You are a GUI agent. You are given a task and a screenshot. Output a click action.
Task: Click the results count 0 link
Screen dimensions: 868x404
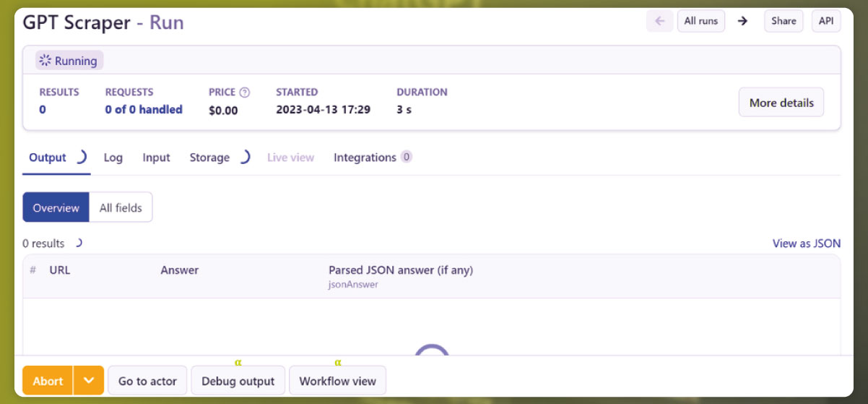click(x=43, y=110)
